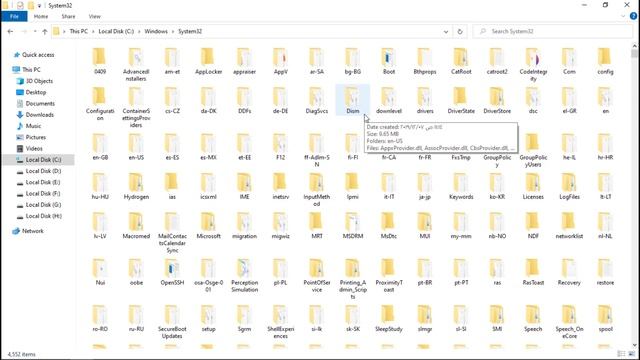Open the SecureBoot Updates folder

(172, 322)
